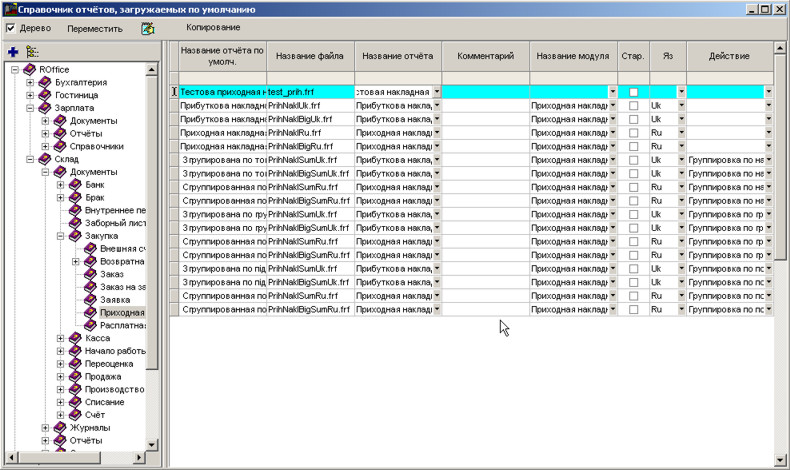The height and width of the screenshot is (470, 790).
Task: Open the Переместить menu
Action: pos(95,28)
